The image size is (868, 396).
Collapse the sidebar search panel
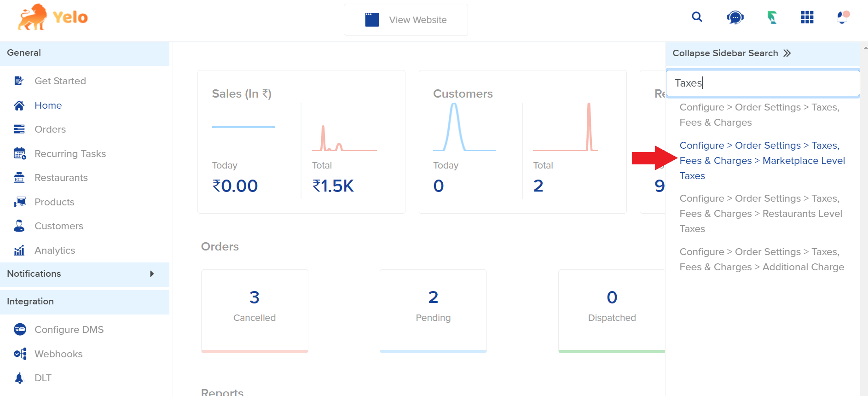(731, 53)
